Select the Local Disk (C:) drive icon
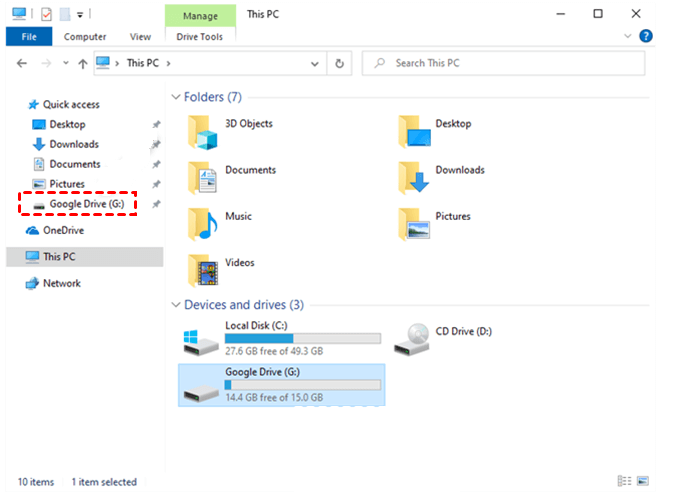 [201, 343]
